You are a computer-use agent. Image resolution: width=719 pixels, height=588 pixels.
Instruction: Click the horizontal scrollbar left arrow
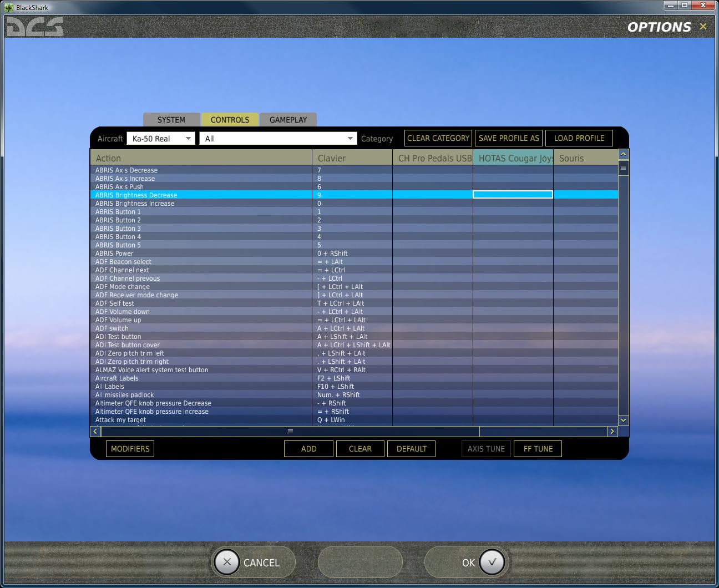(95, 431)
